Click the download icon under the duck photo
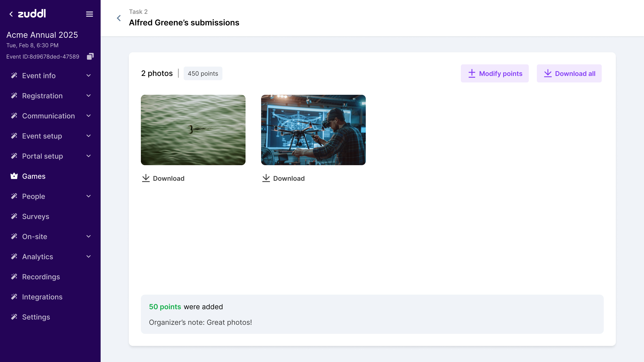Image resolution: width=644 pixels, height=362 pixels. 146,178
